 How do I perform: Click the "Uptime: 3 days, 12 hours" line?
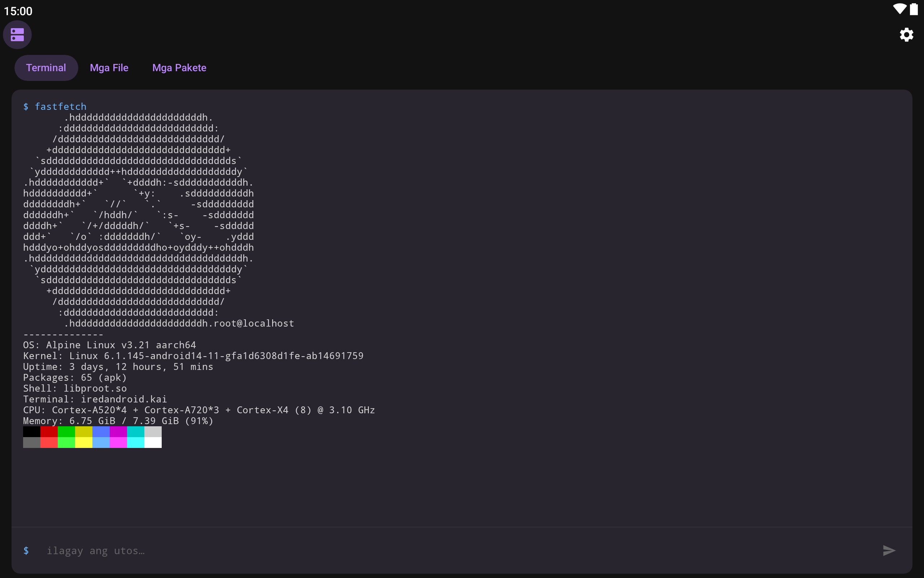coord(118,367)
